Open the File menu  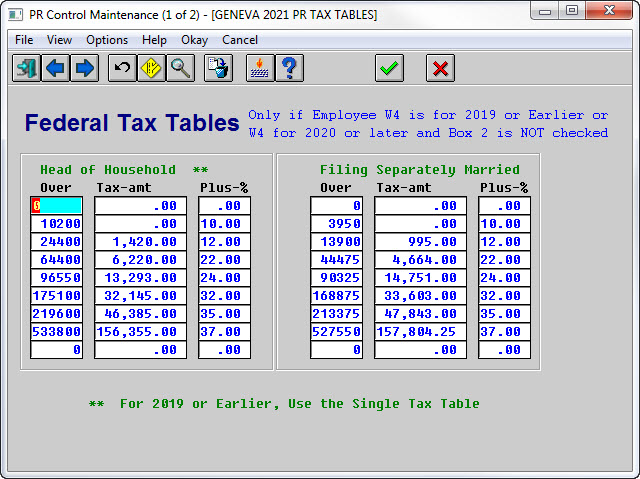(24, 40)
